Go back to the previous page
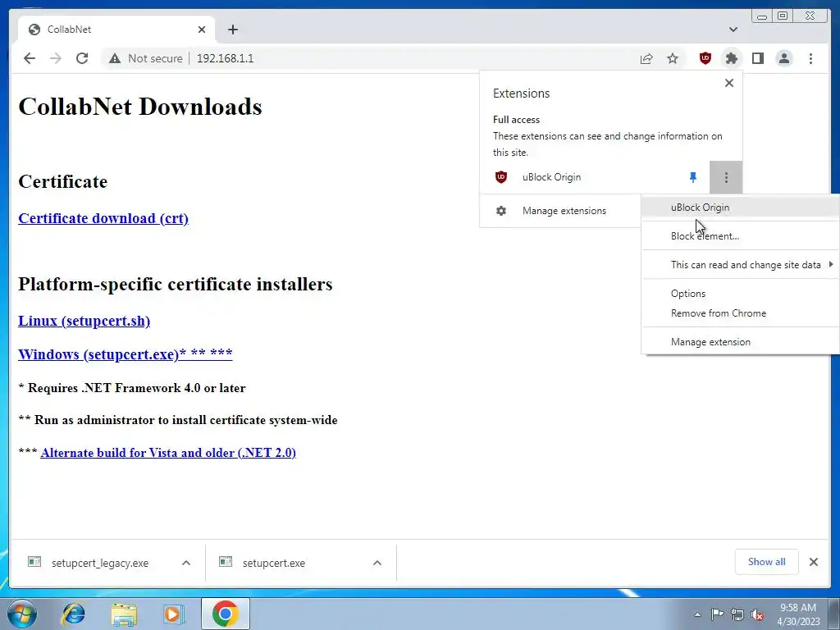Image resolution: width=840 pixels, height=630 pixels. coord(30,58)
